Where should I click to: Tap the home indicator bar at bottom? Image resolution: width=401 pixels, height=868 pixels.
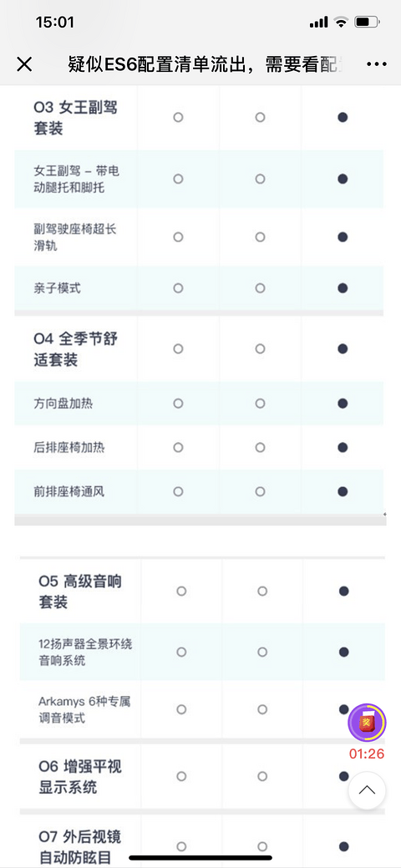coord(200,858)
